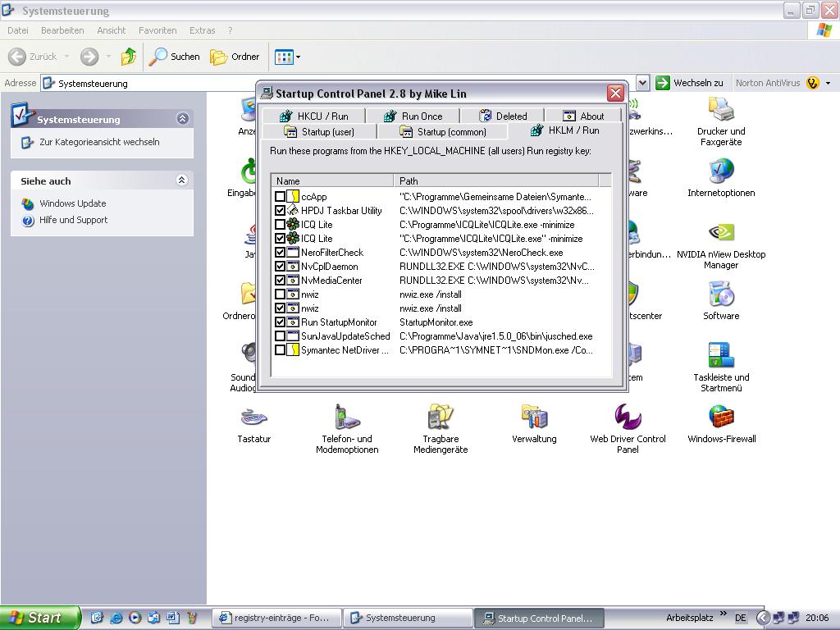This screenshot has width=840, height=630.
Task: Click the Wechseln zu go button
Action: click(689, 83)
